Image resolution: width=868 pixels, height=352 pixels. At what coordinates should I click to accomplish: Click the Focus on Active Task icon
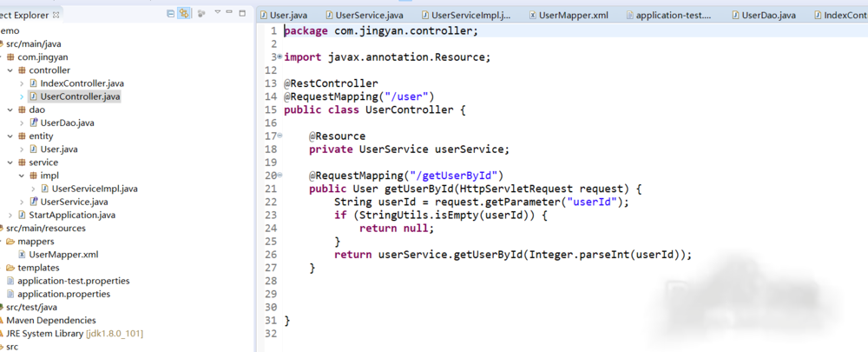(x=201, y=14)
